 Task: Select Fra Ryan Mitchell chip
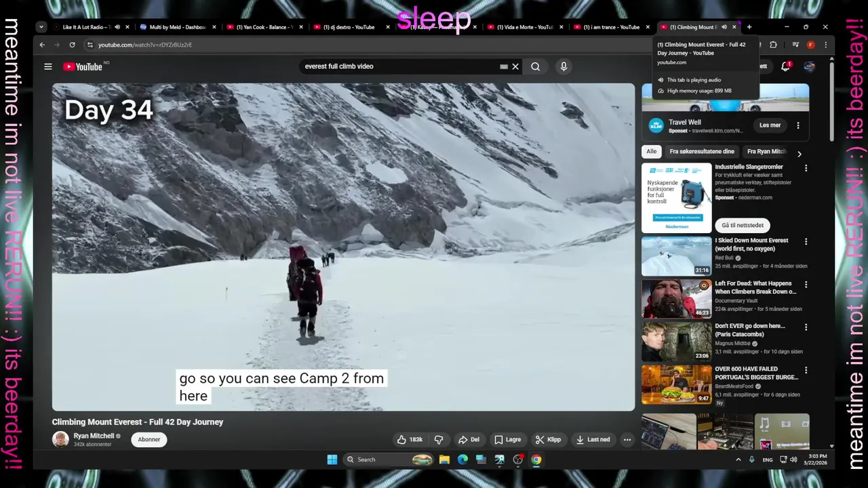coord(766,151)
